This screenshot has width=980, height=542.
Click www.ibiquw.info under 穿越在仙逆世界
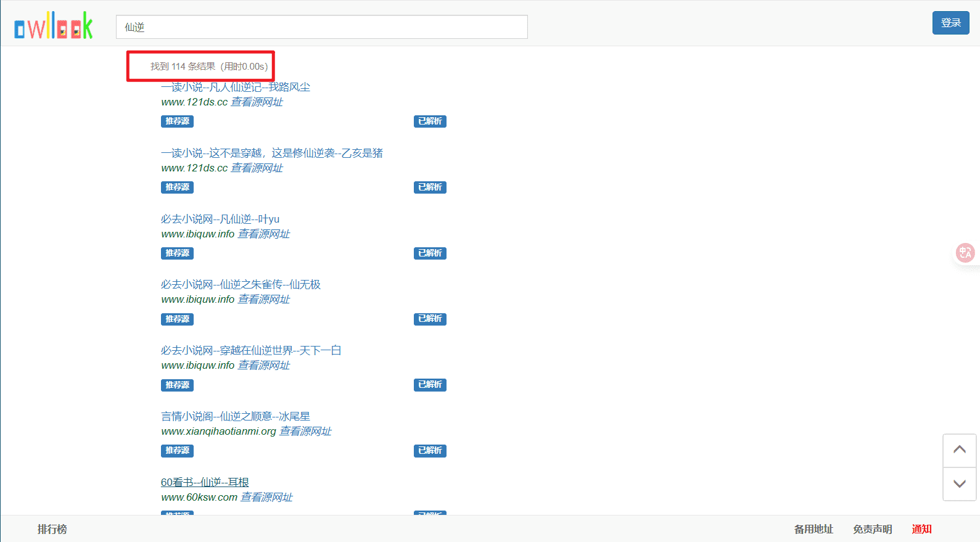point(198,365)
